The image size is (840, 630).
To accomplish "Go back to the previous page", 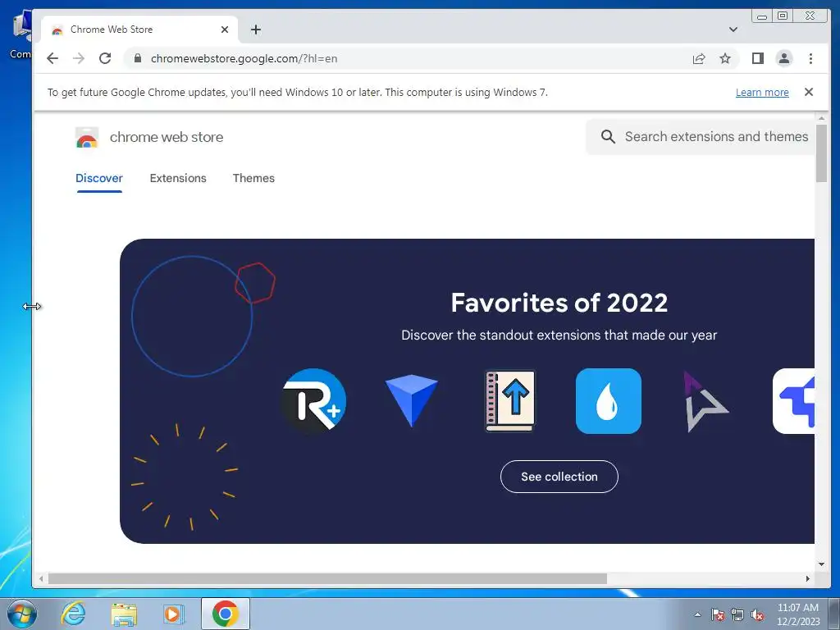I will (x=52, y=58).
